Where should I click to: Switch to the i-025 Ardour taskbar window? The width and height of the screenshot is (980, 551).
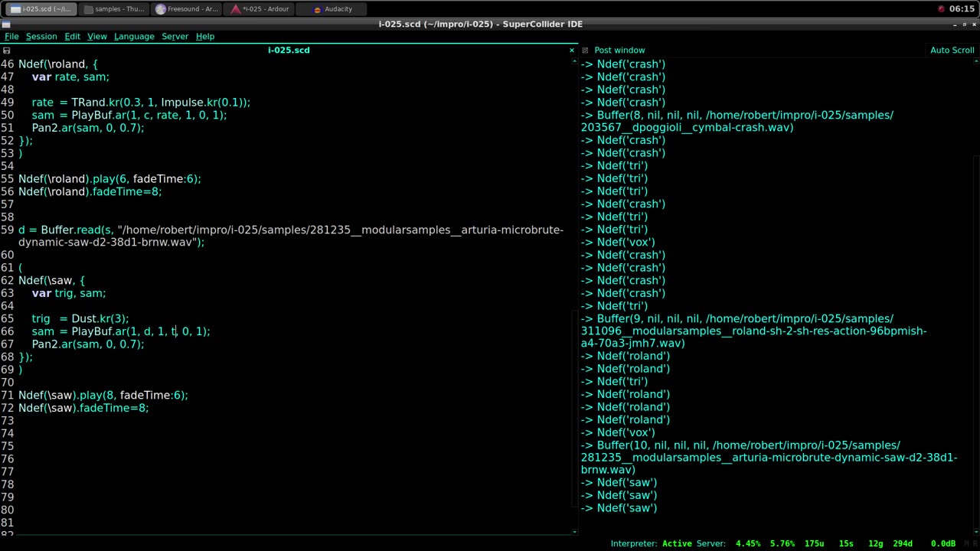point(259,9)
